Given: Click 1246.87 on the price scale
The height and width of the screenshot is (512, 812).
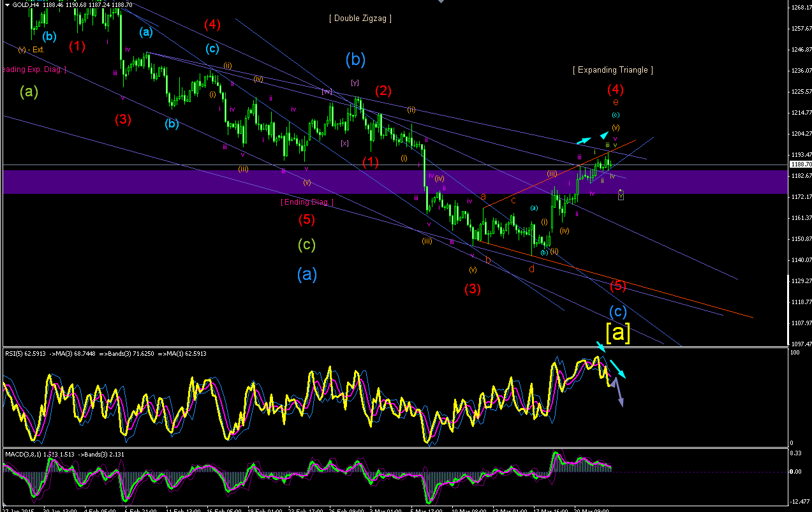Looking at the screenshot, I should pyautogui.click(x=801, y=50).
